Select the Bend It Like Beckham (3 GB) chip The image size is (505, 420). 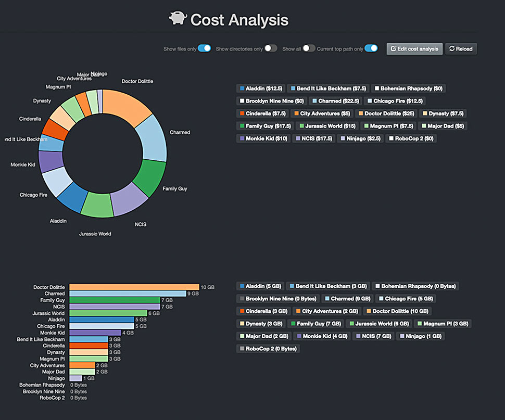pos(328,286)
